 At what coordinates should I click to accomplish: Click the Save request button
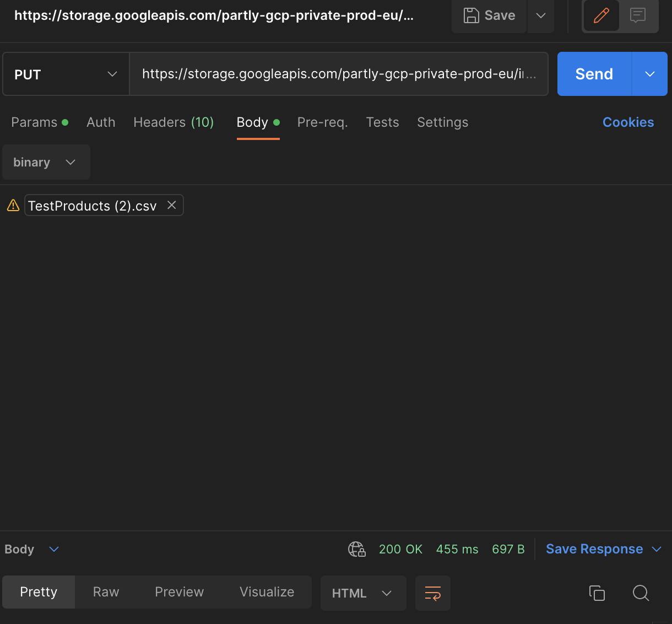coord(489,15)
